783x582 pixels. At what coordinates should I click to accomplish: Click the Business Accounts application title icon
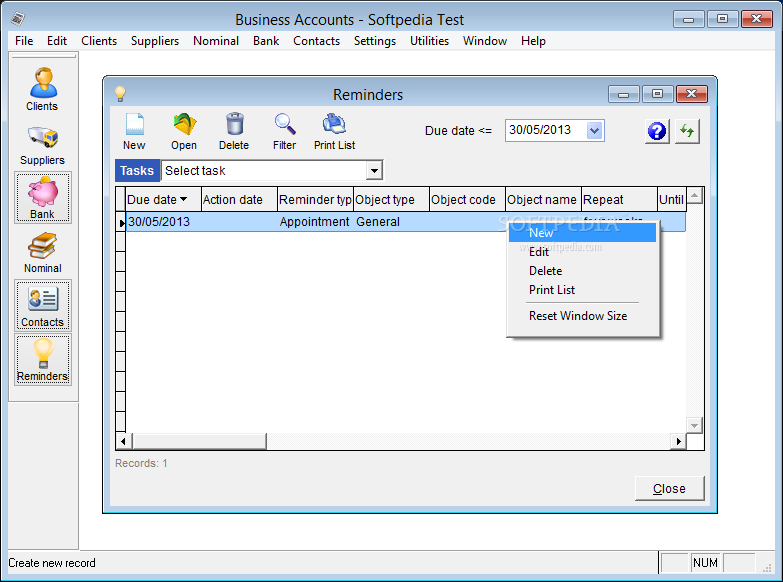[18, 19]
